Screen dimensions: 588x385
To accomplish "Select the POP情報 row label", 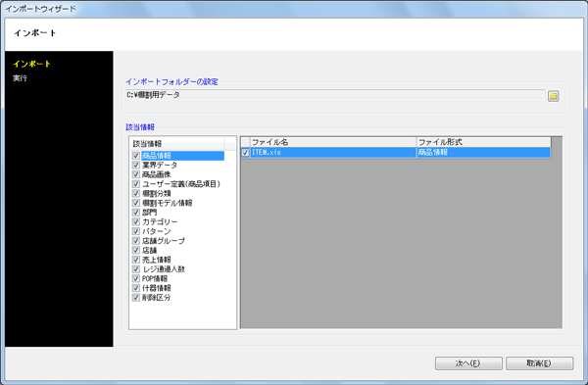I will pyautogui.click(x=155, y=278).
